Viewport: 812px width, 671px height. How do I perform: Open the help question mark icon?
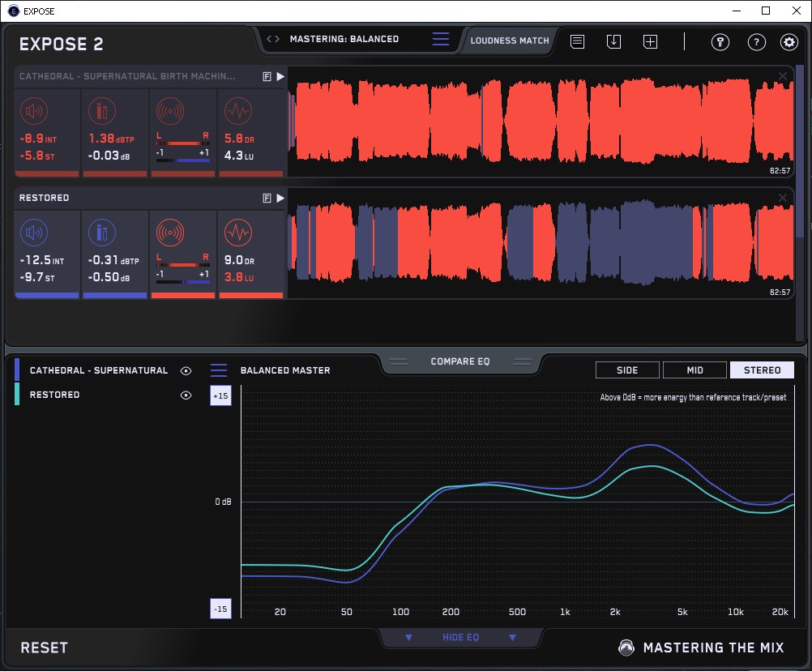point(756,42)
